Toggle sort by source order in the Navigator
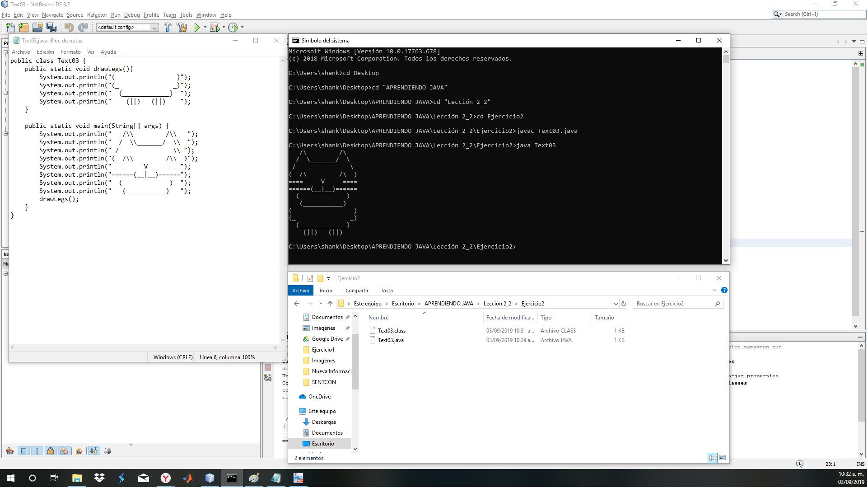 [107, 450]
